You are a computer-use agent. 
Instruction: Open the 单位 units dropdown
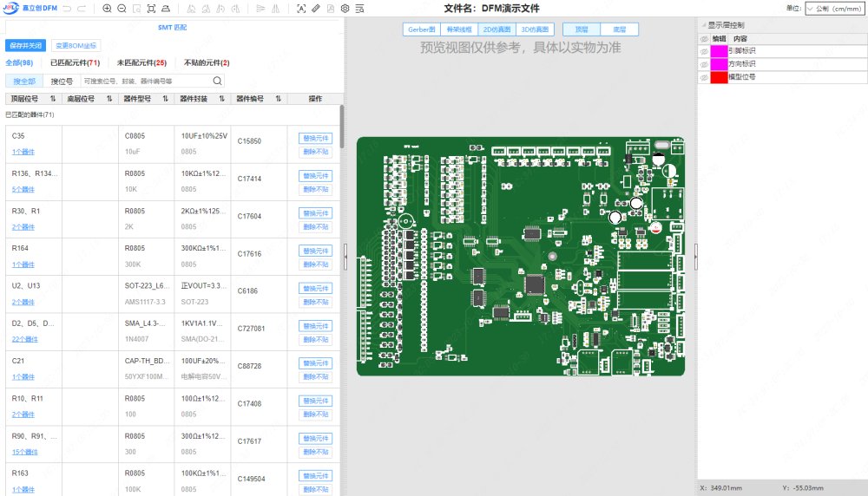click(835, 8)
